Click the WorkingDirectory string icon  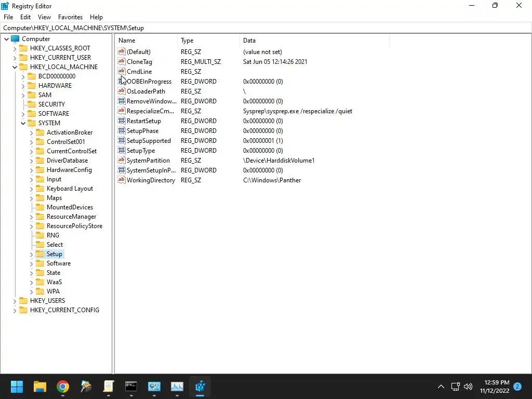pos(122,180)
